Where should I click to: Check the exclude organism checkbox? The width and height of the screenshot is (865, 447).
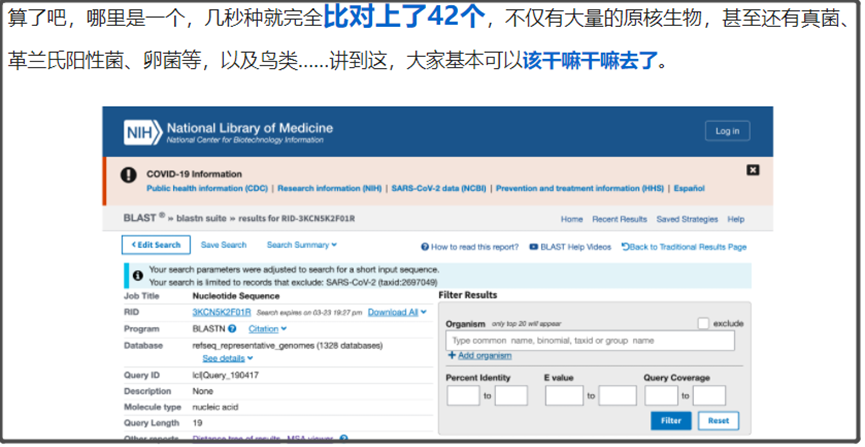coord(703,323)
